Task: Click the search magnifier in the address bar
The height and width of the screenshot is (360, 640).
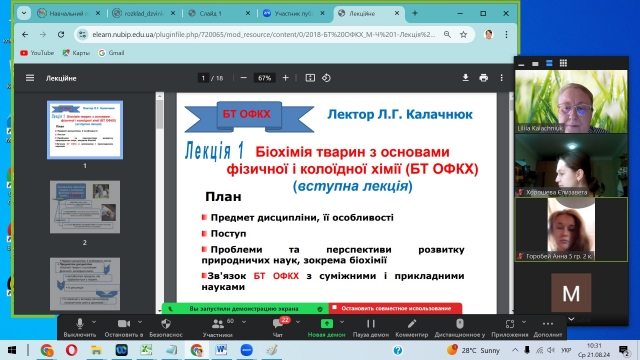Action: tap(447, 35)
